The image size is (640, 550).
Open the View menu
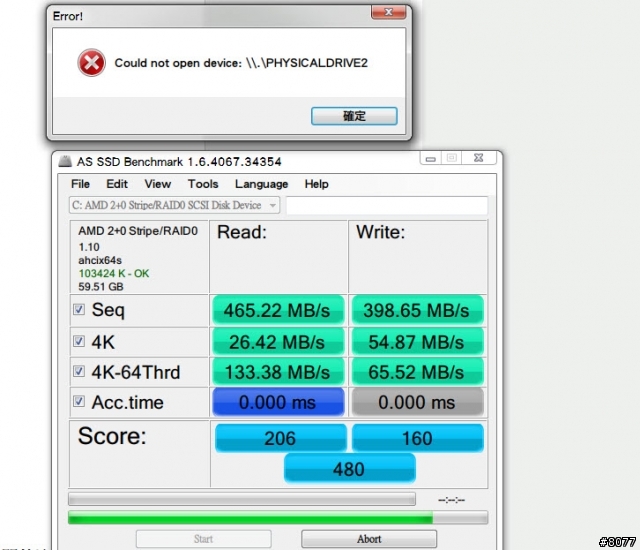[158, 184]
